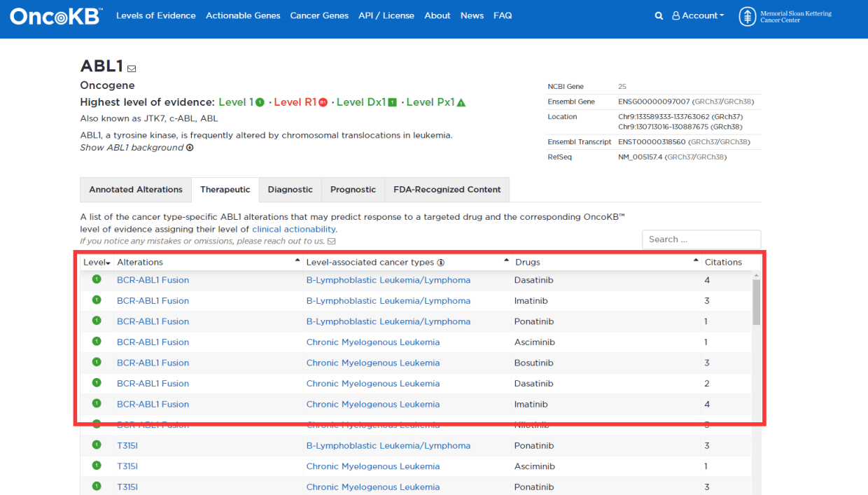The width and height of the screenshot is (868, 495).
Task: Switch to the Annotated Alterations tab
Action: [136, 190]
